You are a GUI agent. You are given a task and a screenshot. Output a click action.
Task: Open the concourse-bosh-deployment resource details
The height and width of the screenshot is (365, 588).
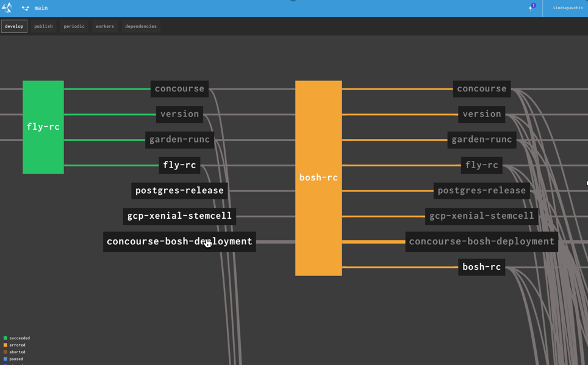179,241
